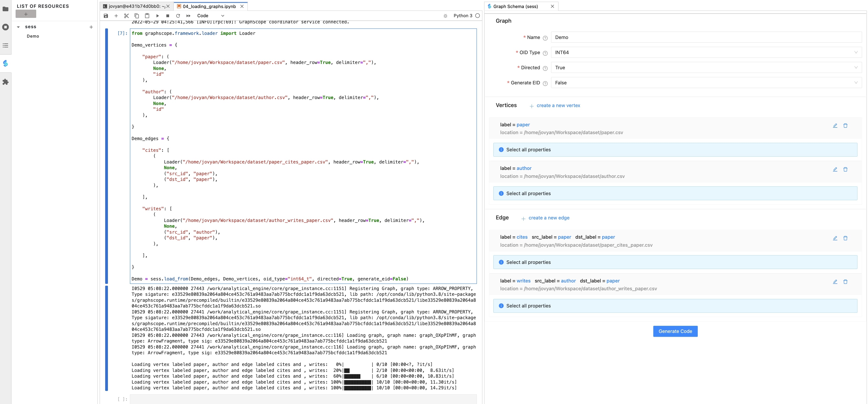Open the Directed dropdown showing True
Viewport: 868px width, 404px height.
point(706,68)
